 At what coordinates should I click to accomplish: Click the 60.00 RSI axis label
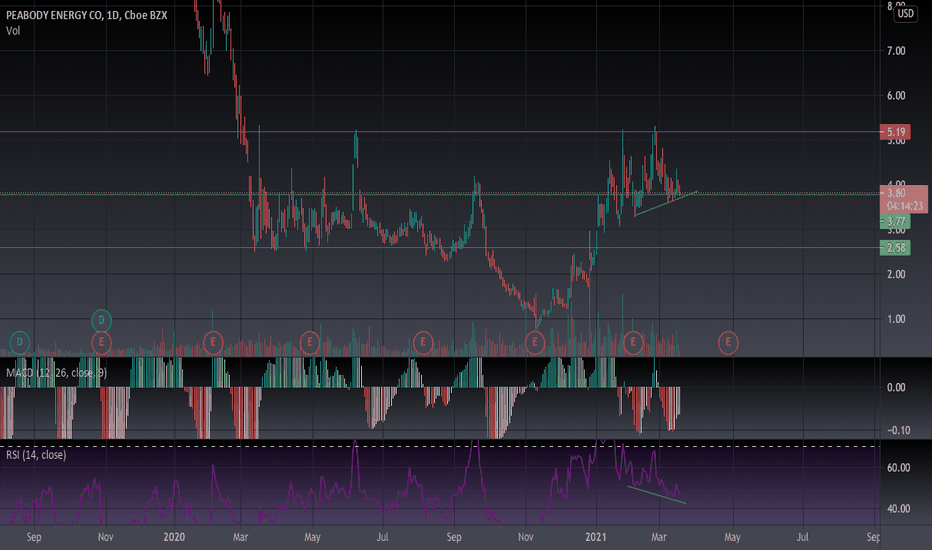(898, 468)
